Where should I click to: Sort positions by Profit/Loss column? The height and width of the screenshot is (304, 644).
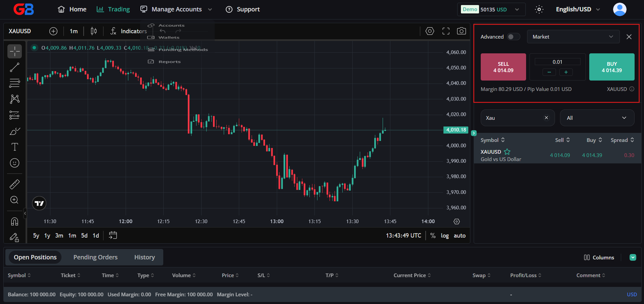526,275
